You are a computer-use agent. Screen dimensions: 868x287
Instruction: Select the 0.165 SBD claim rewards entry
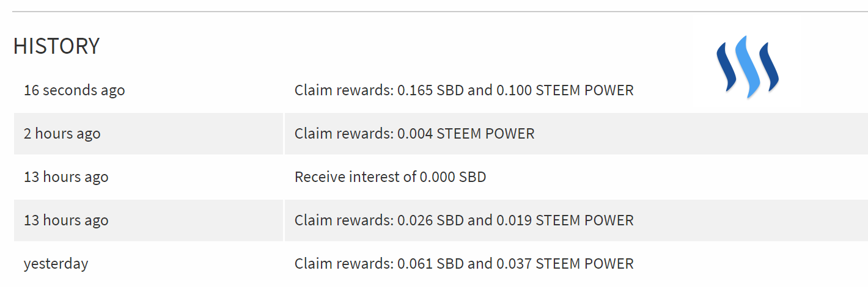coord(463,90)
